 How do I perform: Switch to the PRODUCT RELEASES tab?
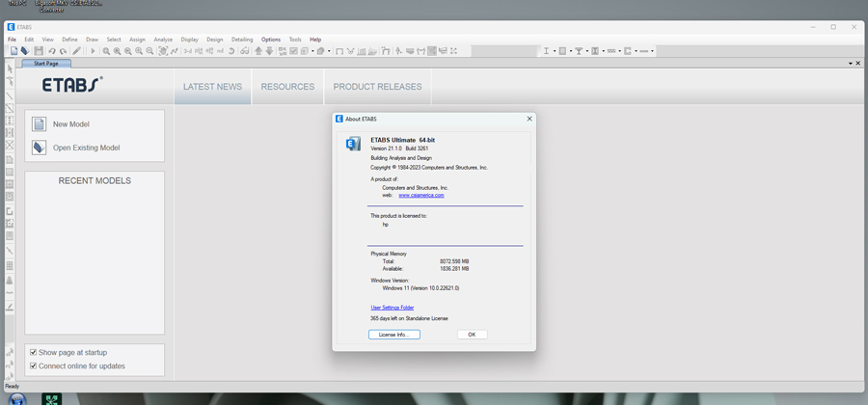click(x=377, y=87)
